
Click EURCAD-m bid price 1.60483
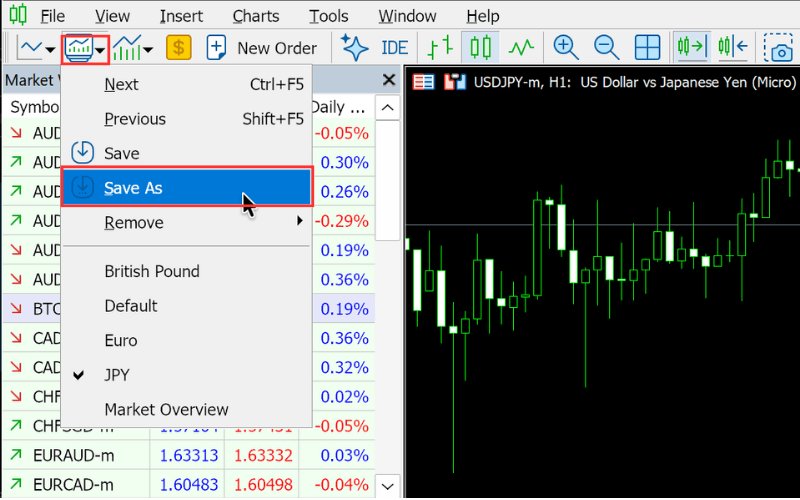(189, 485)
